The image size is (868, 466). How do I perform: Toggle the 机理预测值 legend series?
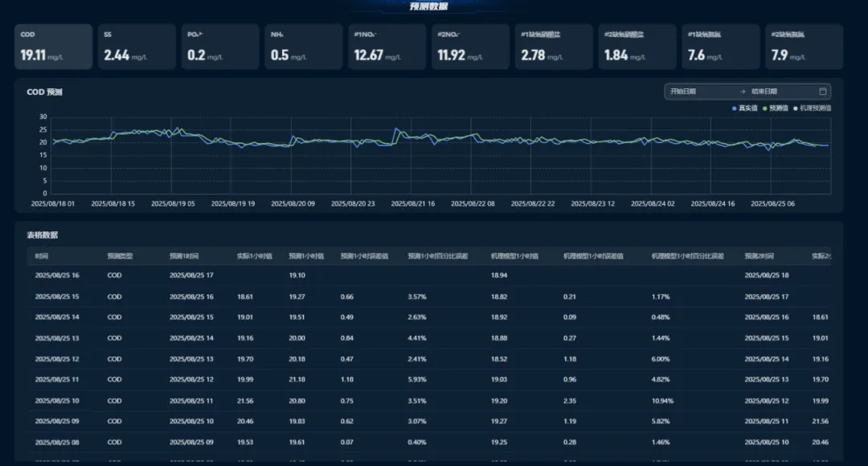pos(813,108)
